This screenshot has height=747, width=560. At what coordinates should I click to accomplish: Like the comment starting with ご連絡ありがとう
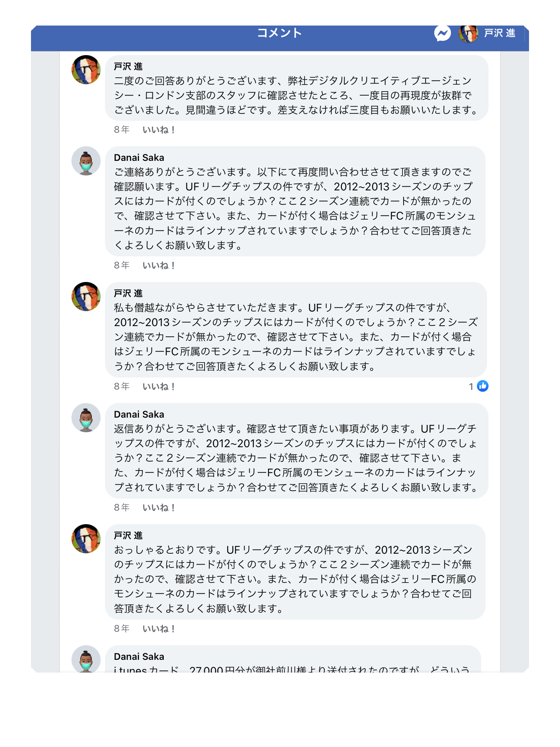(x=159, y=266)
